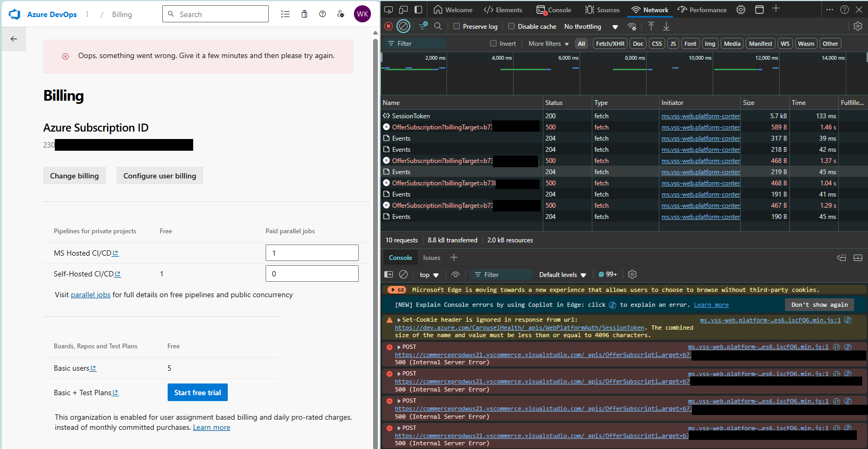Open the Azure DevOps three-dot menu
Screen dimensions: 868x449
click(87, 14)
